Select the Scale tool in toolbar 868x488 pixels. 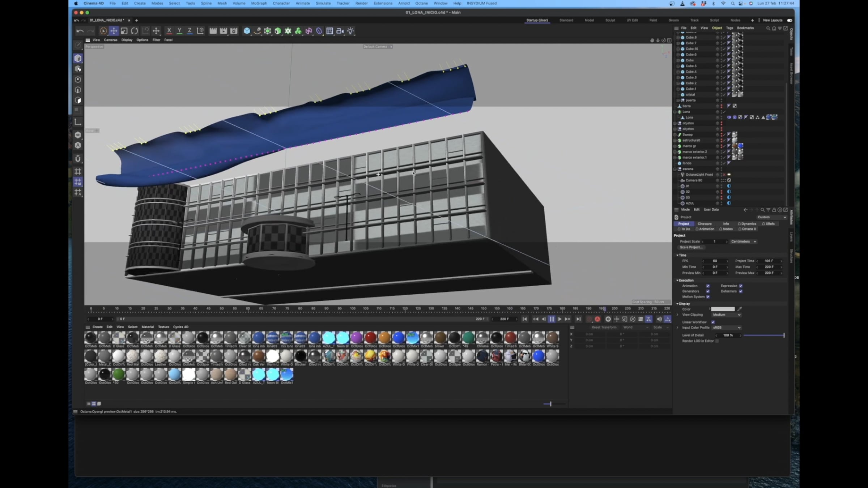(124, 31)
